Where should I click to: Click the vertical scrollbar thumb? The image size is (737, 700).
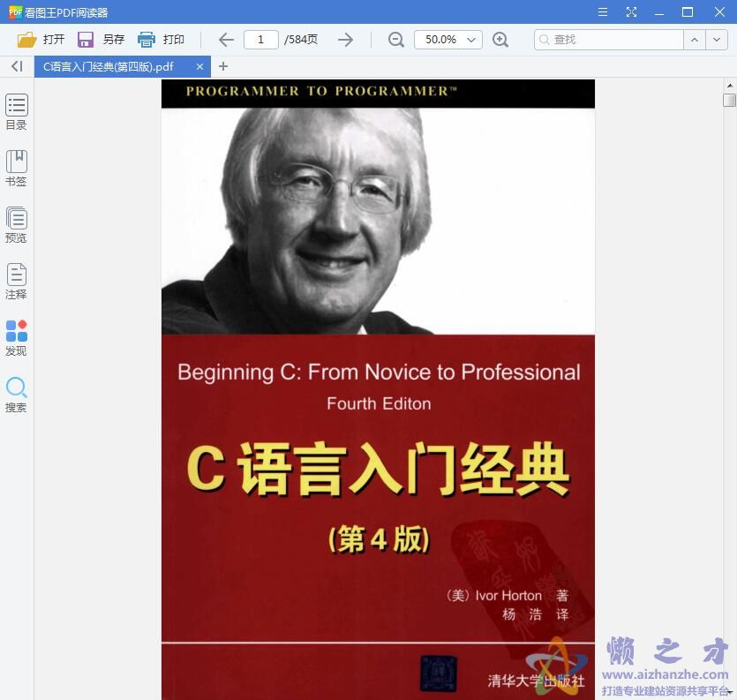coord(729,100)
